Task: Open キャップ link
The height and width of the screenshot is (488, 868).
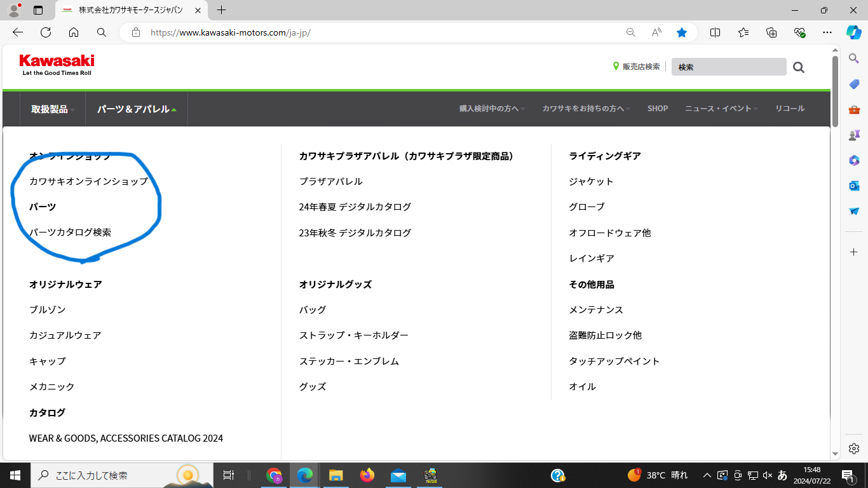Action: pyautogui.click(x=48, y=361)
